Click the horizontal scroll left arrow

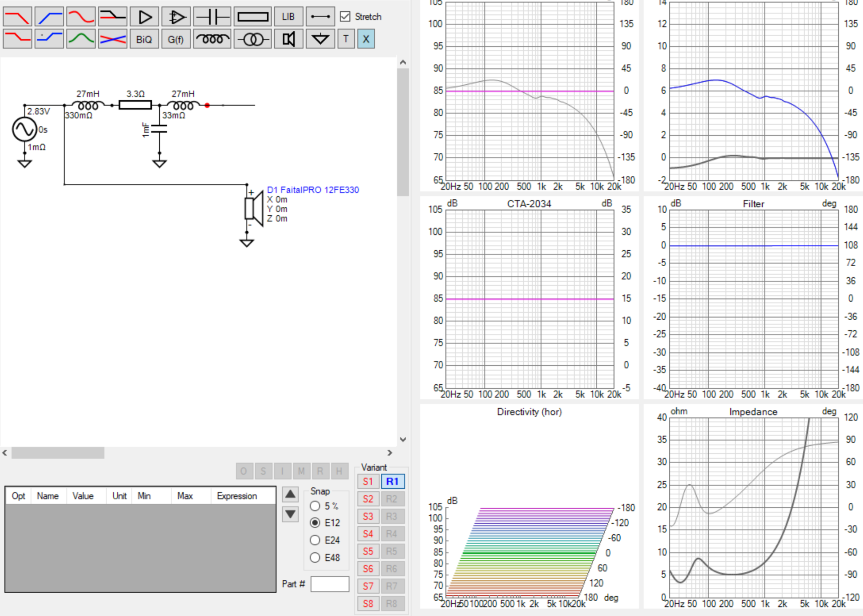click(x=5, y=453)
